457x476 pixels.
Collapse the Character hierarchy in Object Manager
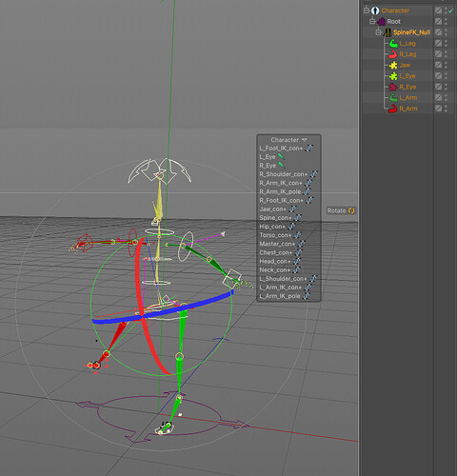coord(367,10)
